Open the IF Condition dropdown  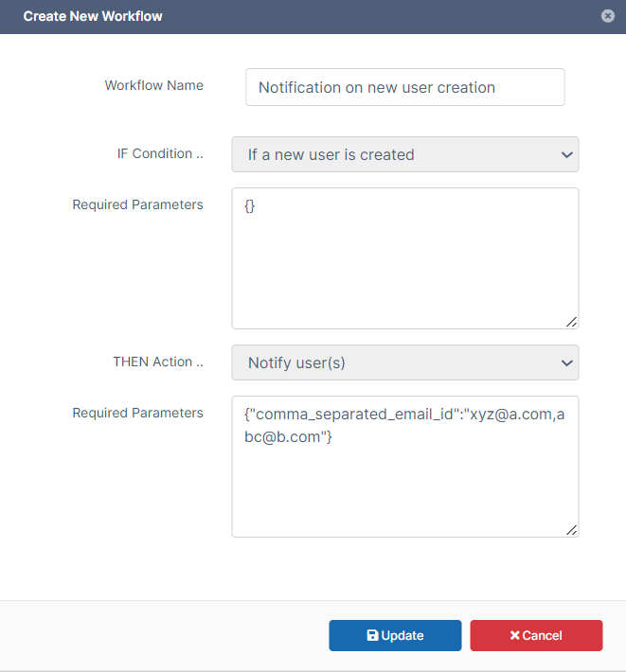tap(404, 154)
